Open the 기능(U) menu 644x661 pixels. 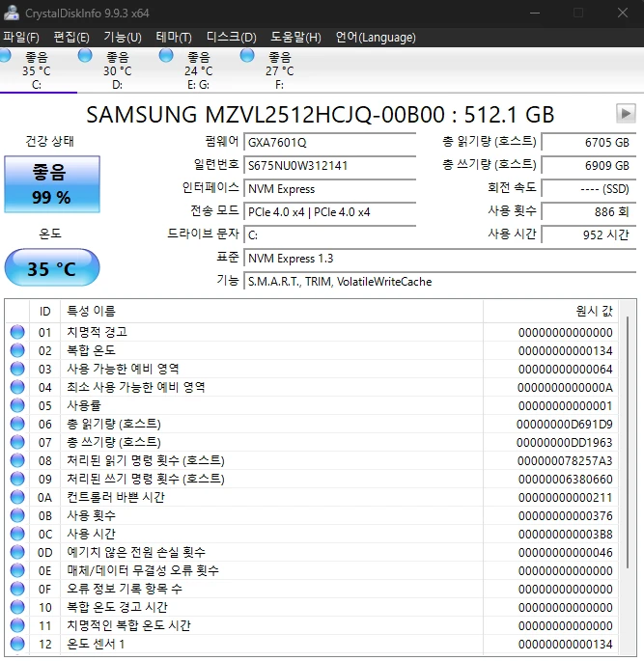(123, 38)
